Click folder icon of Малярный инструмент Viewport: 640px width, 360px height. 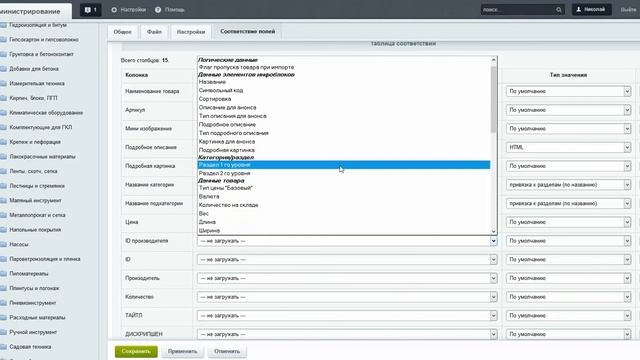pos(3,201)
